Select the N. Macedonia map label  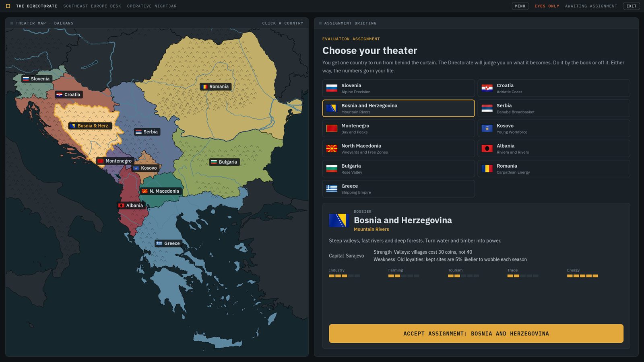161,191
